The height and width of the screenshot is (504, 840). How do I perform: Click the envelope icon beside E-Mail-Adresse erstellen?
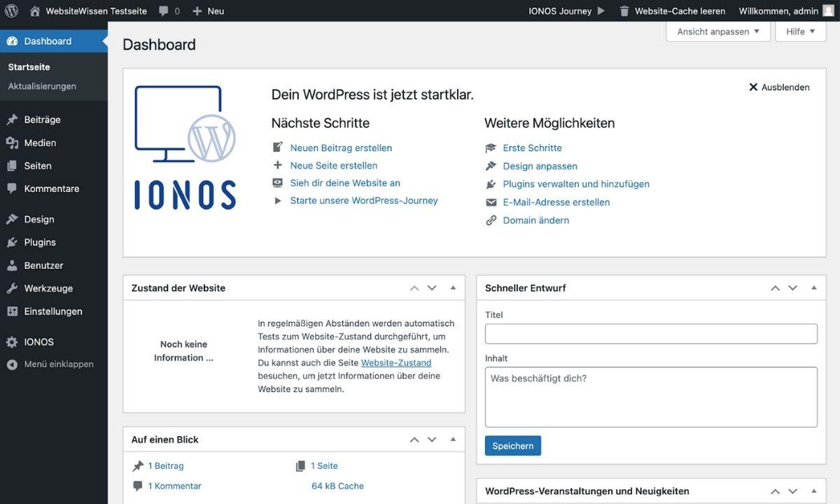491,202
